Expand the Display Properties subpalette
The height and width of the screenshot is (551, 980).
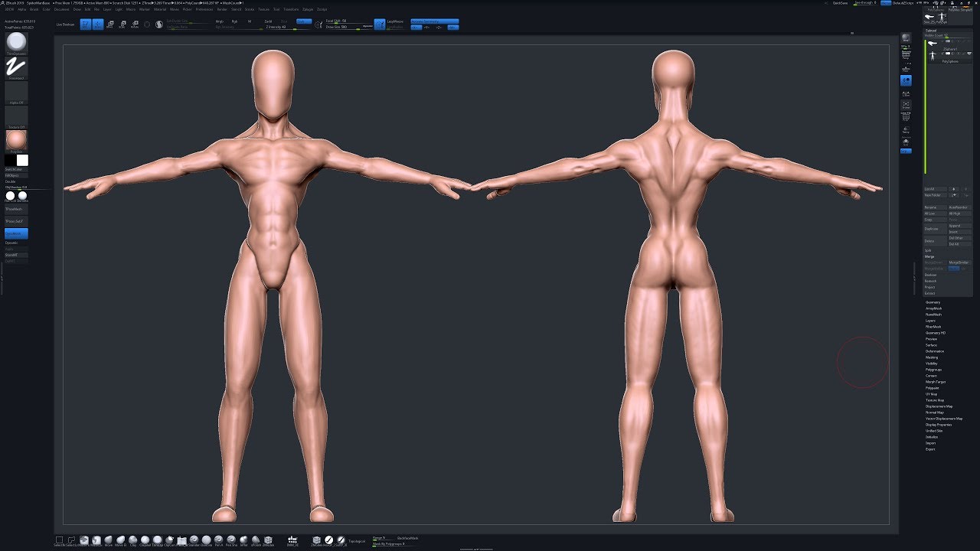(938, 425)
